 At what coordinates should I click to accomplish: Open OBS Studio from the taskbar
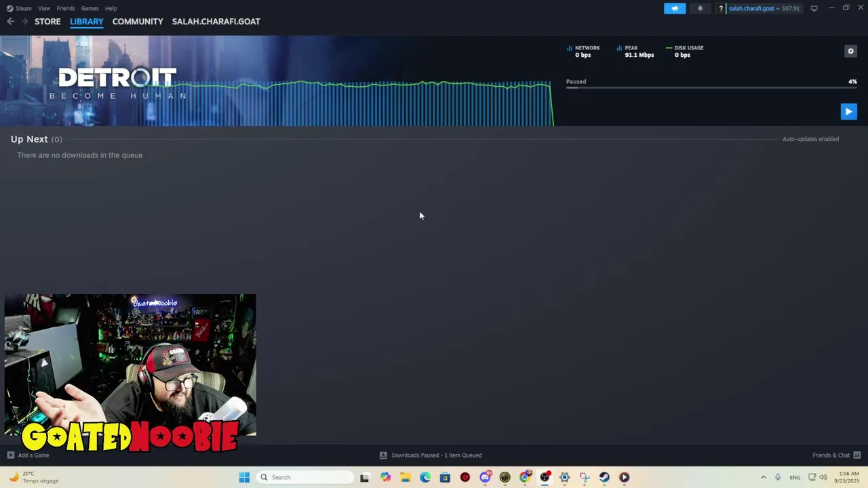[545, 477]
